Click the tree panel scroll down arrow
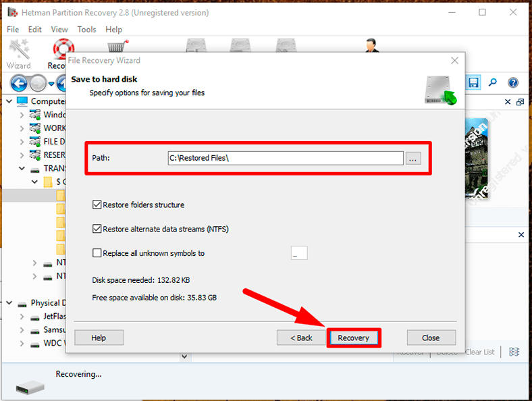532x401 pixels. (184, 356)
